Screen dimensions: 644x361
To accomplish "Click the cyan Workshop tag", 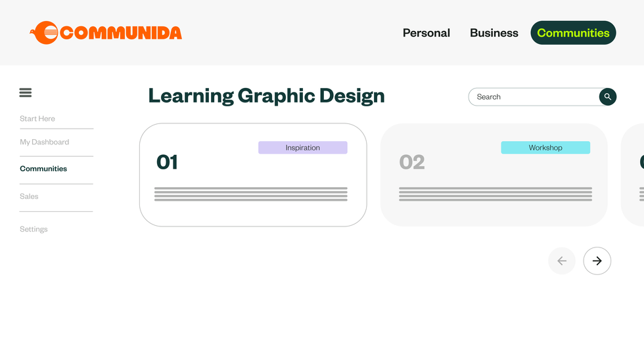I will pos(545,148).
